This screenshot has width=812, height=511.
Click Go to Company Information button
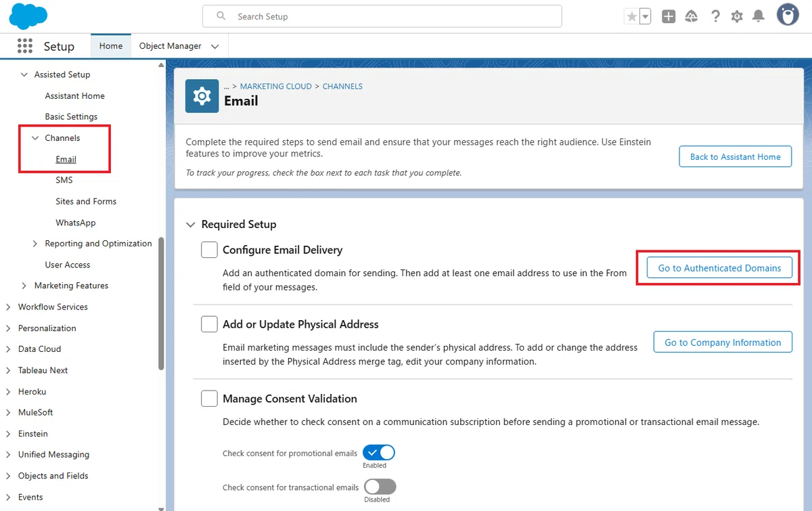pos(723,342)
